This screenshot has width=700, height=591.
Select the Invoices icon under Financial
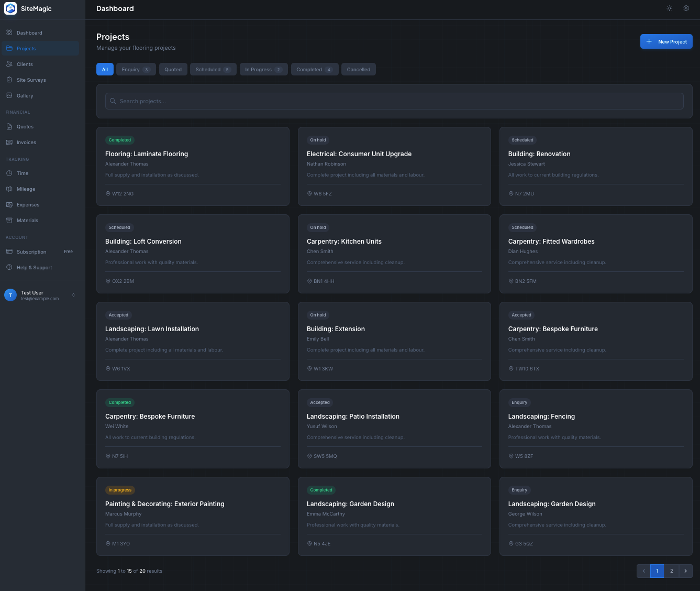coord(9,142)
